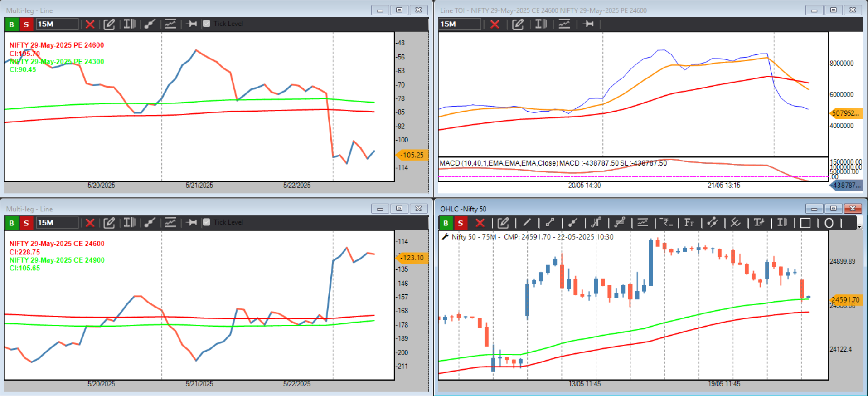Click Line TOI window title text

543,10
